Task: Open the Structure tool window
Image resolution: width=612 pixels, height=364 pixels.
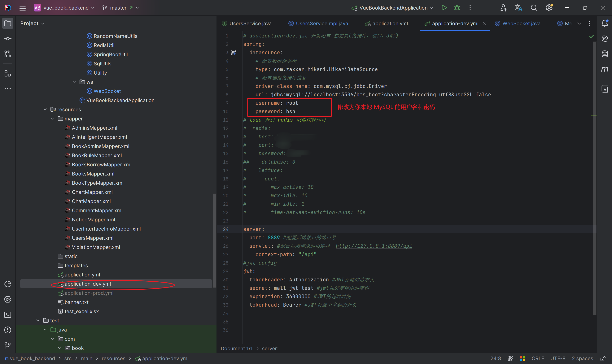Action: (8, 74)
